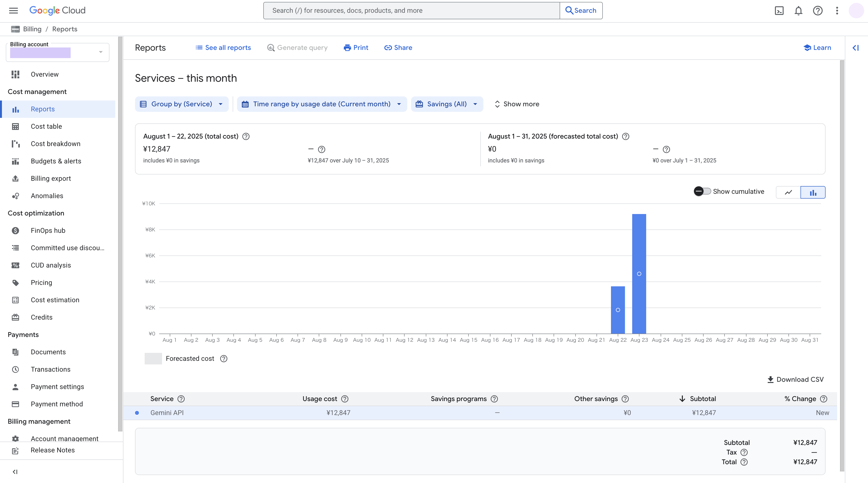Open Cost table page
The image size is (868, 483).
click(58, 126)
